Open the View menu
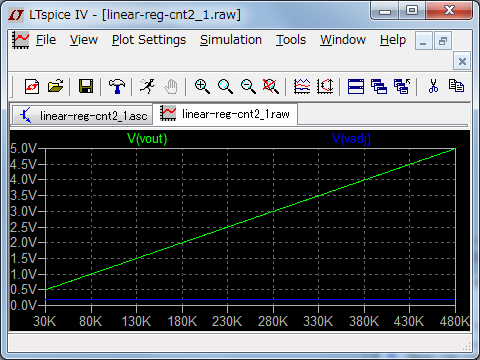The image size is (480, 360). tap(84, 40)
